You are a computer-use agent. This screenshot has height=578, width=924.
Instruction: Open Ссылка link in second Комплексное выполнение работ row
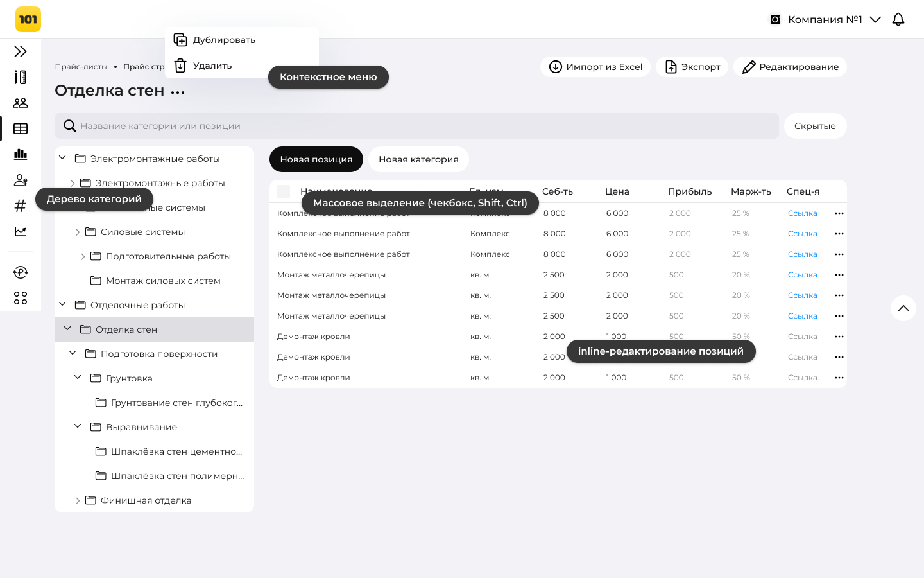point(803,234)
